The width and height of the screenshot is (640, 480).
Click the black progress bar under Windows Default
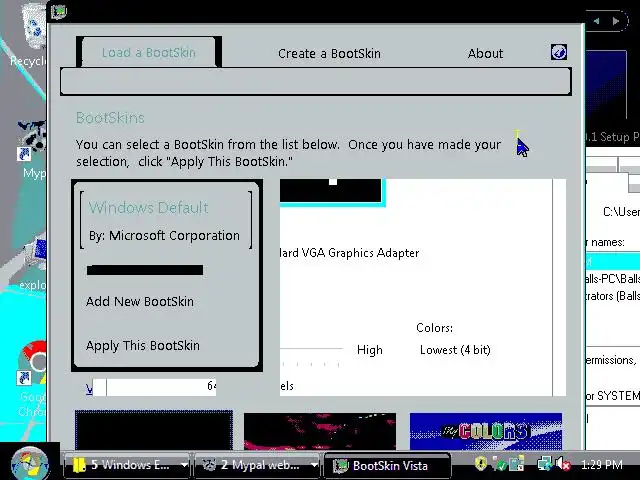145,270
